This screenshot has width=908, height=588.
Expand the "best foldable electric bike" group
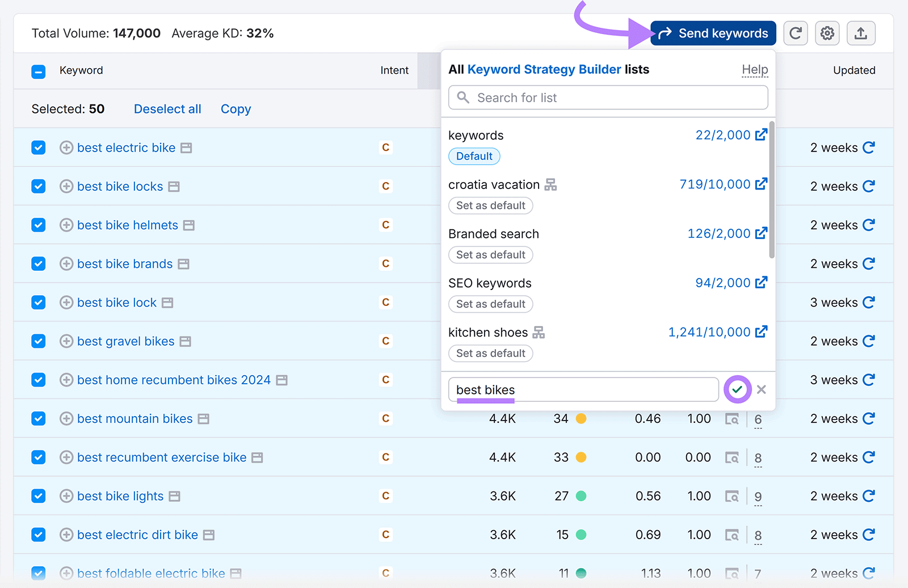(66, 573)
